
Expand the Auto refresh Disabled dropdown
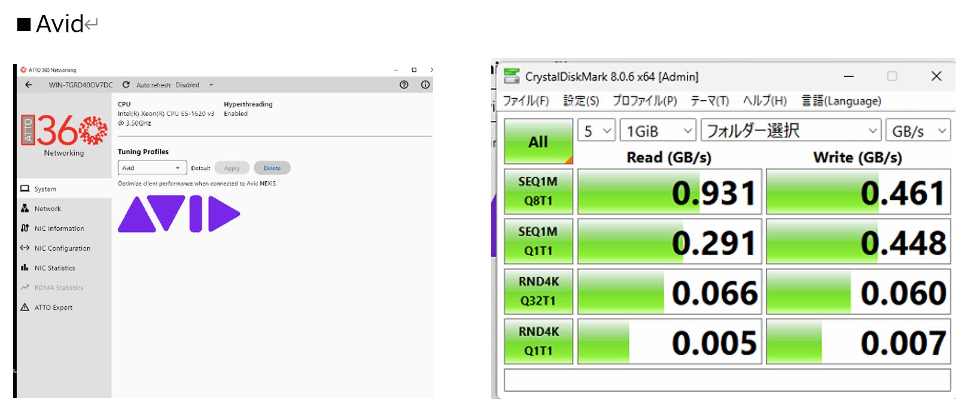194,85
